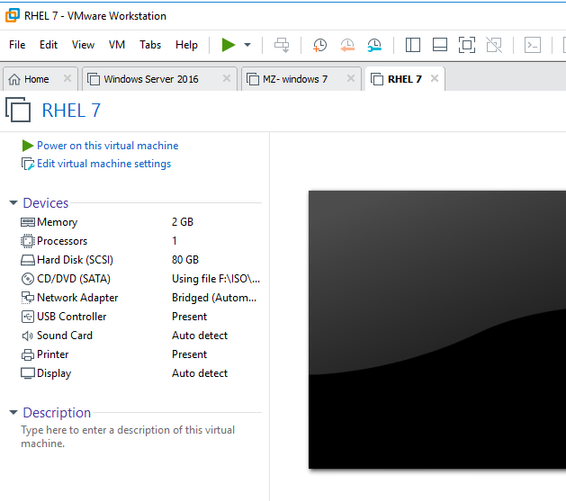Click Power on this virtual machine link
This screenshot has width=566, height=501.
(108, 145)
